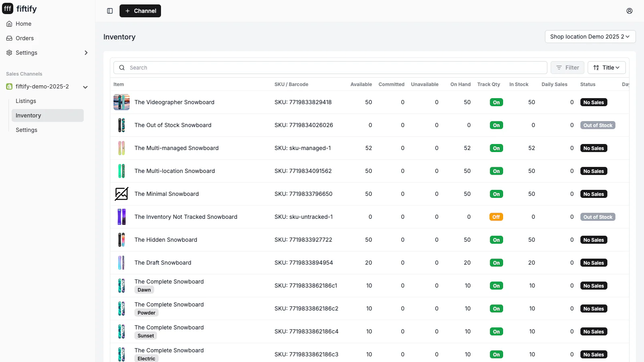Toggle Track Qty On for The Videographer Snowboard

click(496, 102)
